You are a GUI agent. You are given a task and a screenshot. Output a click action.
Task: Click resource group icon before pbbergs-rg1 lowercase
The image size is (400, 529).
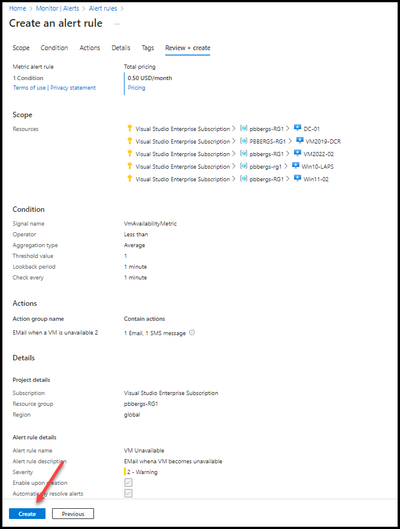click(244, 166)
